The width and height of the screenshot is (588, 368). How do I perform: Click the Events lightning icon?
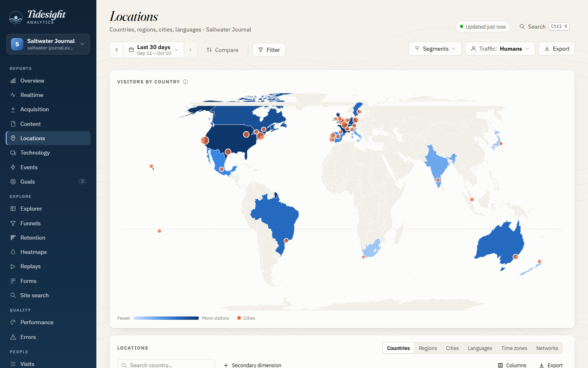pos(13,167)
